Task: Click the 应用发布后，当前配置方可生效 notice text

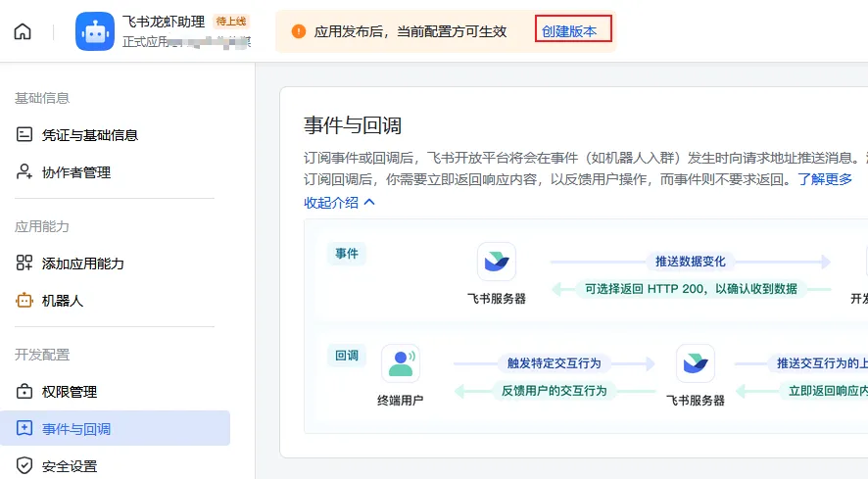Action: tap(410, 31)
